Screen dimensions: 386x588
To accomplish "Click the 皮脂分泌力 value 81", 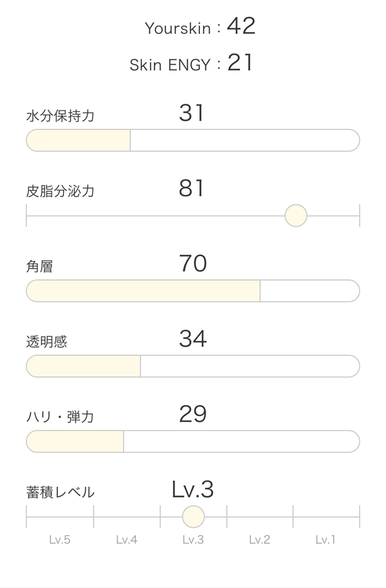I will [191, 189].
